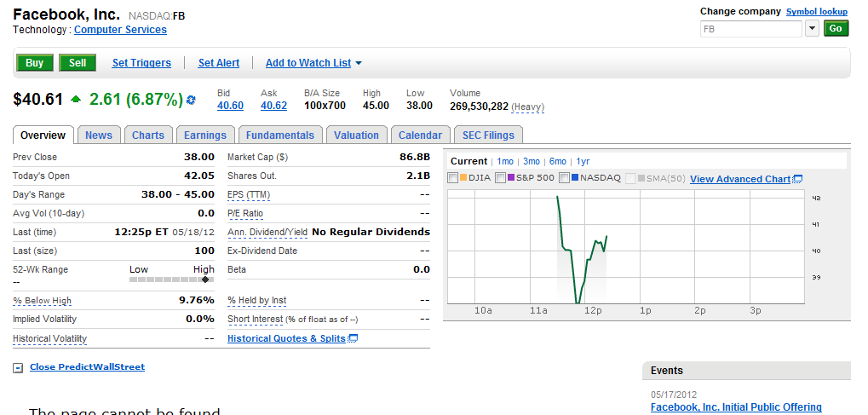This screenshot has height=415, width=868.
Task: Click the (Heavy) volume indicator
Action: pyautogui.click(x=527, y=107)
